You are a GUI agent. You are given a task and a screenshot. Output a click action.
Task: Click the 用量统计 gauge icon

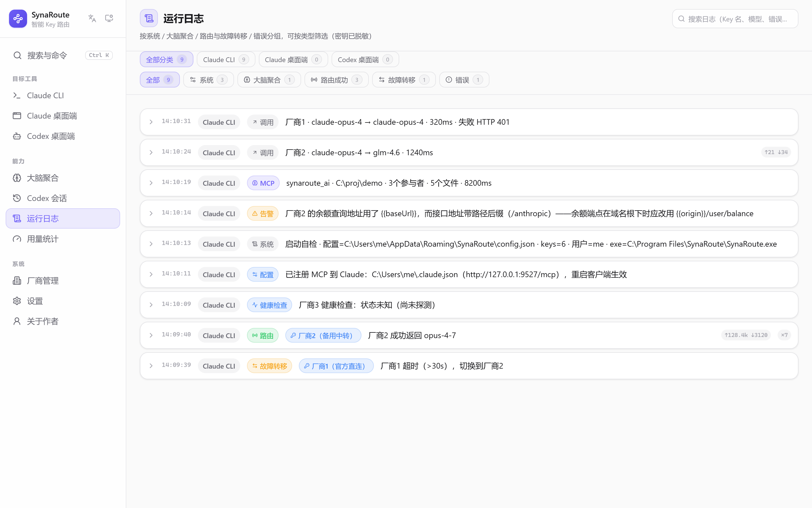pos(17,239)
